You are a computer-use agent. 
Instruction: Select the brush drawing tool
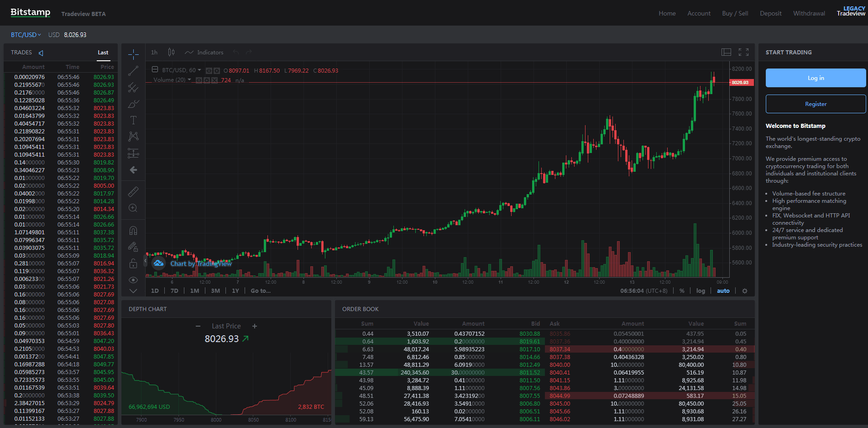(133, 104)
